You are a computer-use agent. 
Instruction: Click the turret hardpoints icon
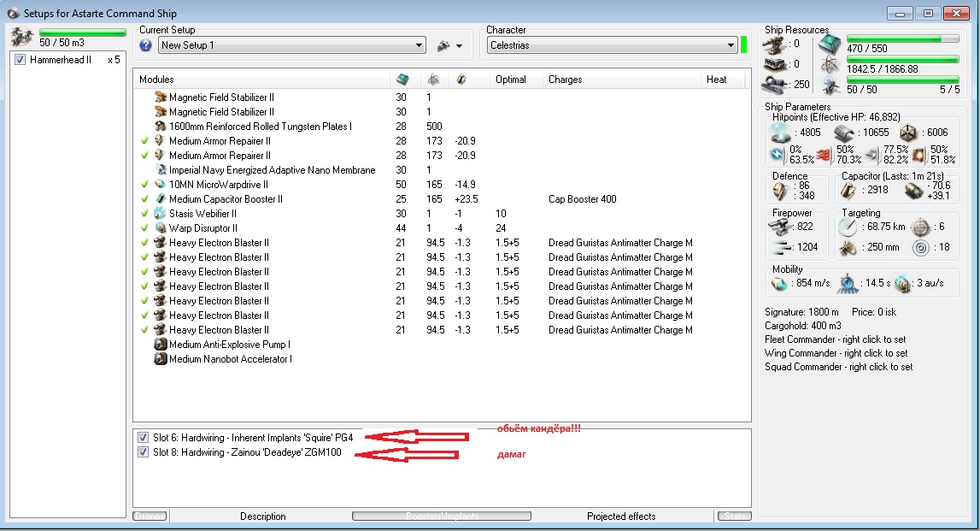774,44
